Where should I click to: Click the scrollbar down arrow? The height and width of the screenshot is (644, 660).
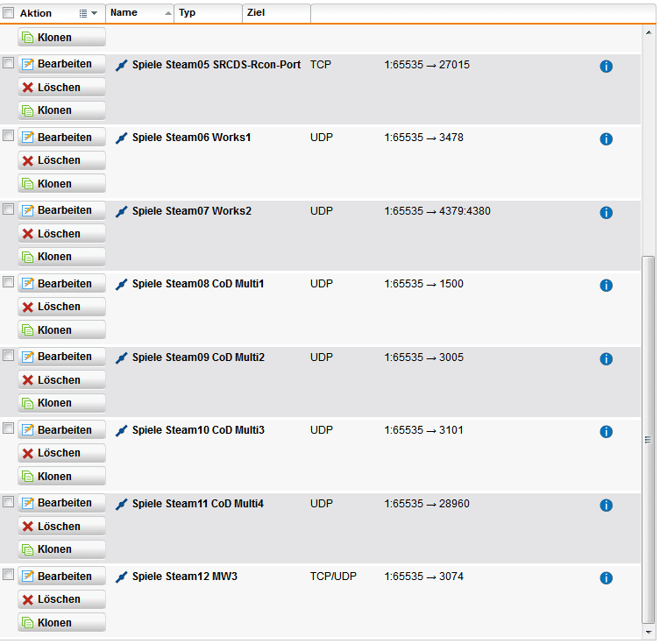click(x=649, y=631)
